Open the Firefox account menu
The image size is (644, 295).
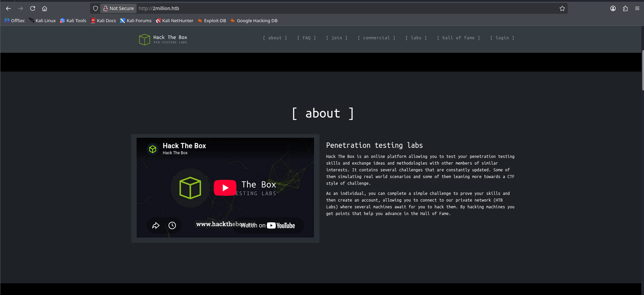[x=613, y=8]
